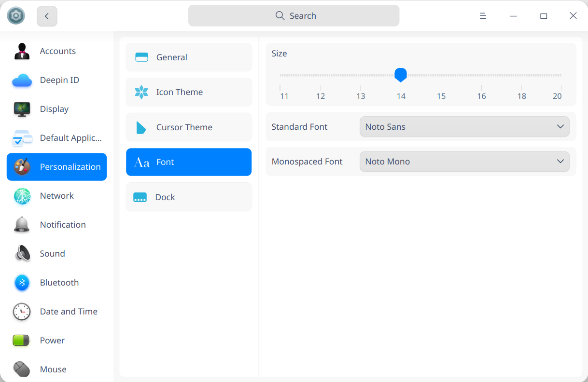Click the font size slider handle
Viewport: 588px width, 382px height.
click(x=401, y=75)
